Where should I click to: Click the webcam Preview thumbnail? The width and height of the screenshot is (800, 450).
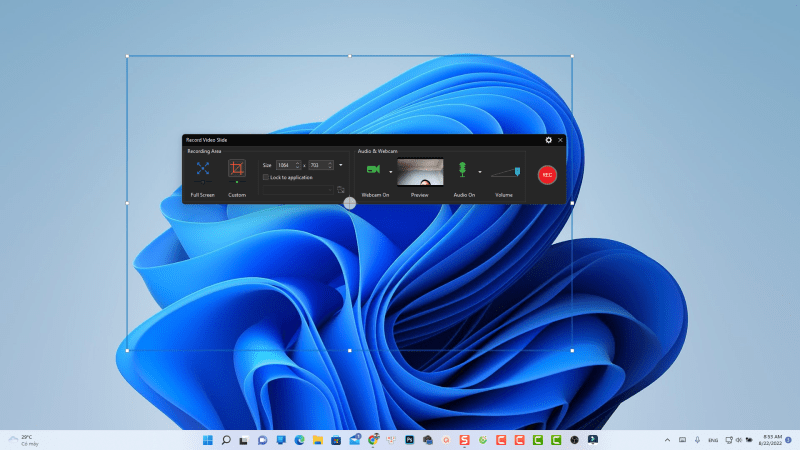420,173
